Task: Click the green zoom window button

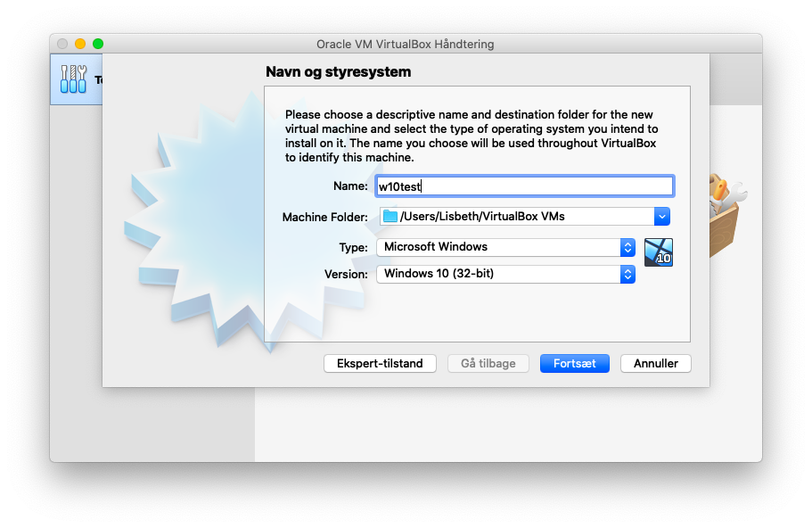Action: (x=98, y=44)
